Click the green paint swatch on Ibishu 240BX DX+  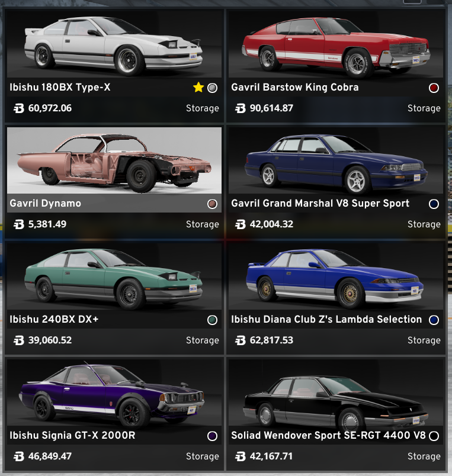(212, 320)
